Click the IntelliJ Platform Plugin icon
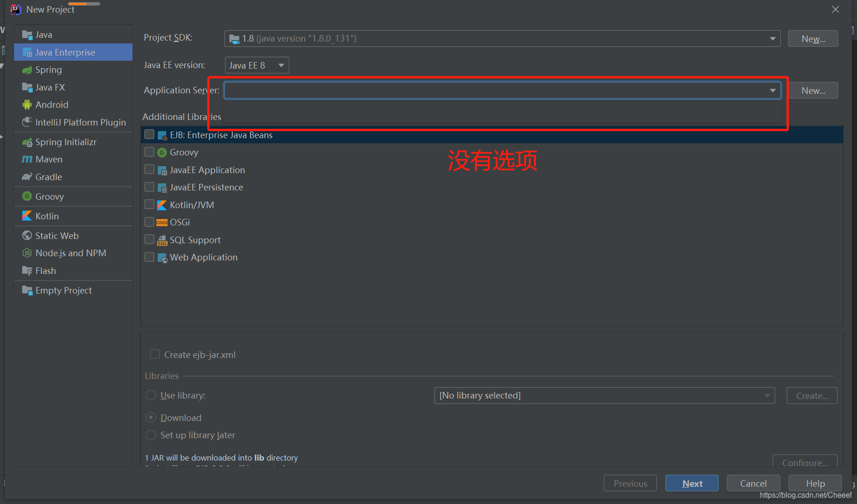The image size is (857, 504). point(27,122)
